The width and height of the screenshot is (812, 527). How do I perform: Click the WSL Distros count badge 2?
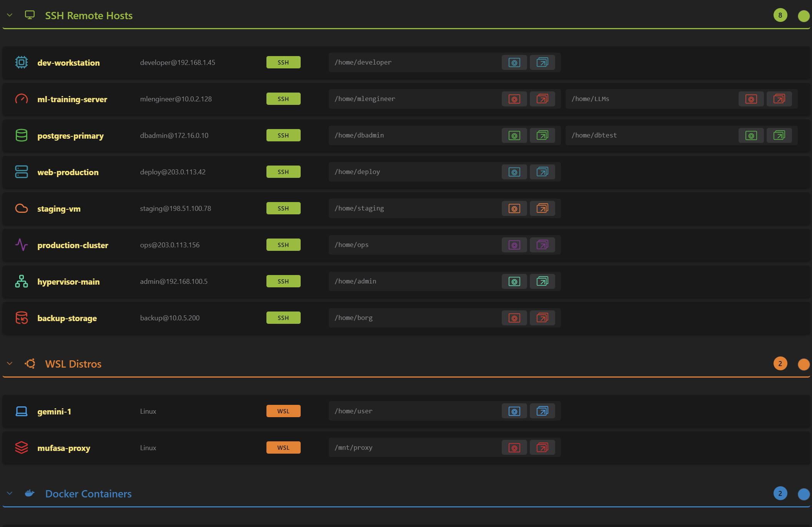780,364
